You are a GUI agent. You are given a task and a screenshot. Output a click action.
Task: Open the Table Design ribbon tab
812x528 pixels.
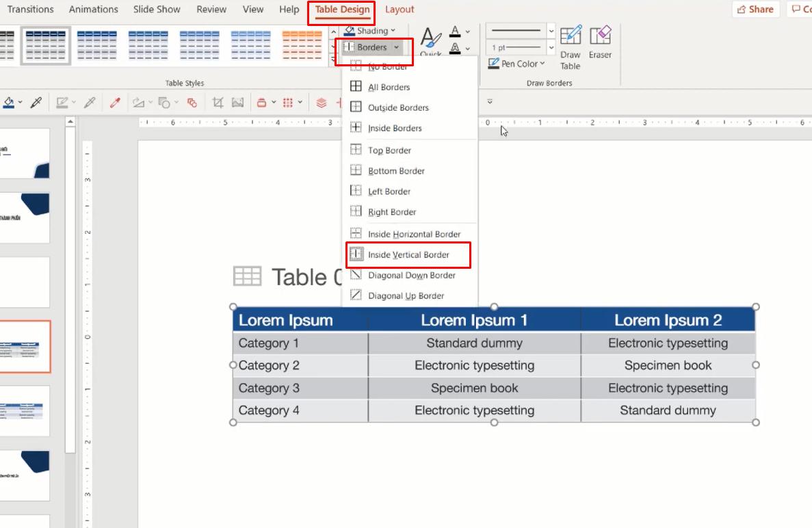(342, 10)
